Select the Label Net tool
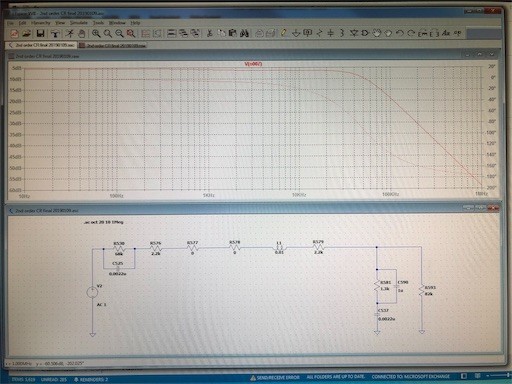This screenshot has height=384, width=512. [307, 33]
